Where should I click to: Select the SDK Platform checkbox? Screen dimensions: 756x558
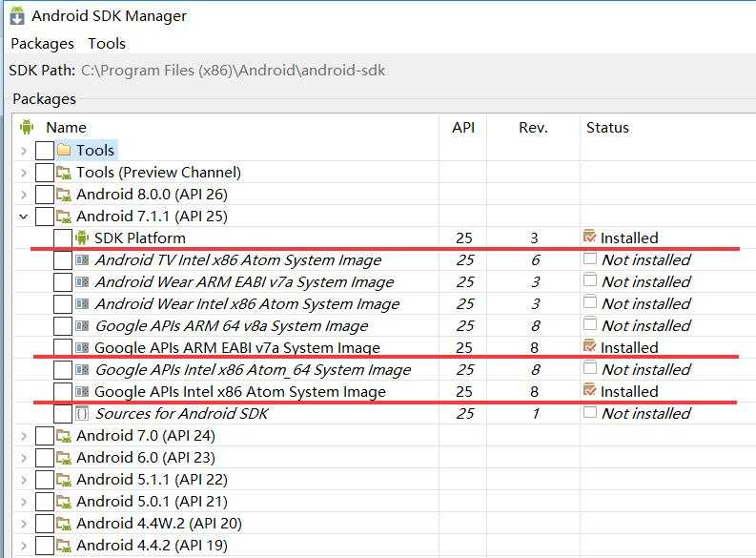pos(63,238)
